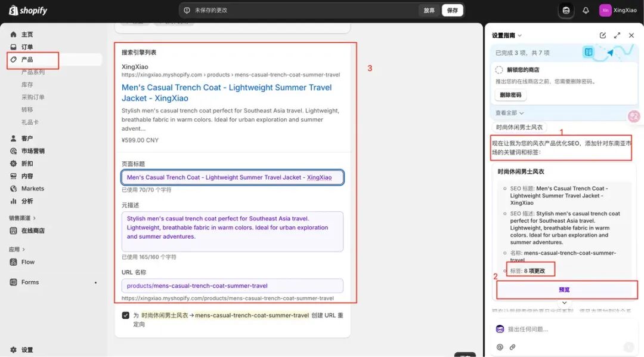This screenshot has height=357, width=644.
Task: Select 产品系列 under Products
Action: pyautogui.click(x=33, y=72)
